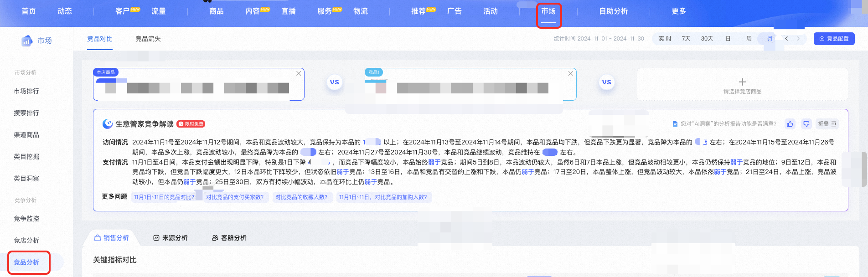The image size is (868, 277).
Task: Ask 11月1日~11日的竞品对比 question
Action: pos(164,197)
